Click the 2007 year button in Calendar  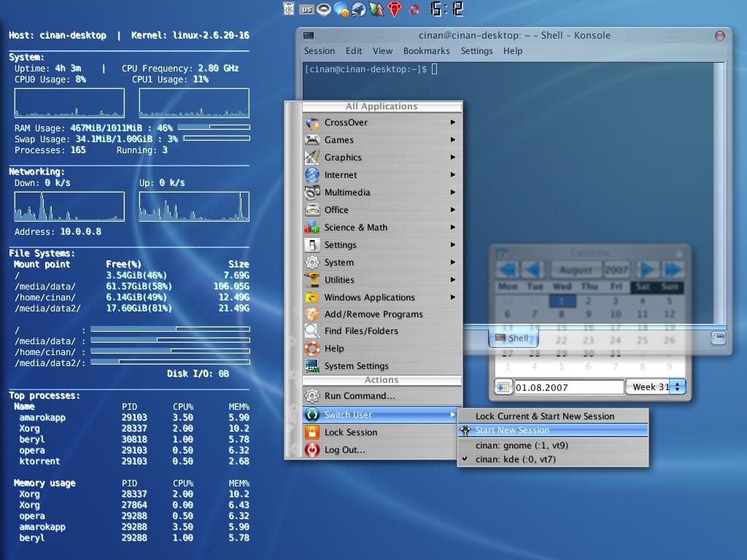tap(616, 270)
